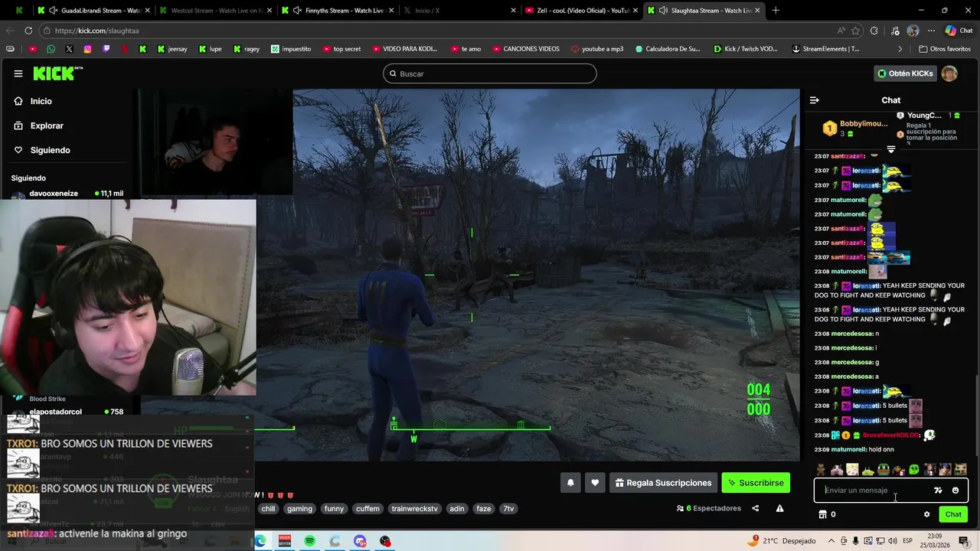Click the address bar URL

96,31
